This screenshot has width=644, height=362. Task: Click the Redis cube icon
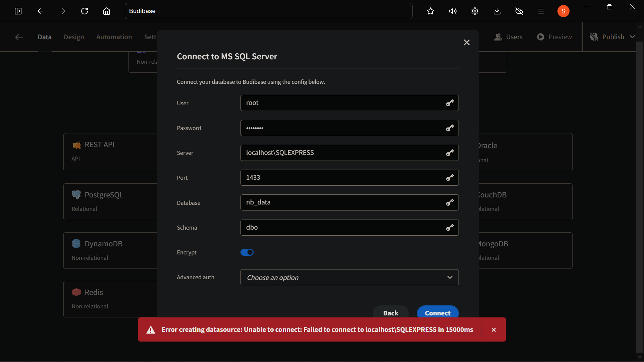tap(76, 292)
